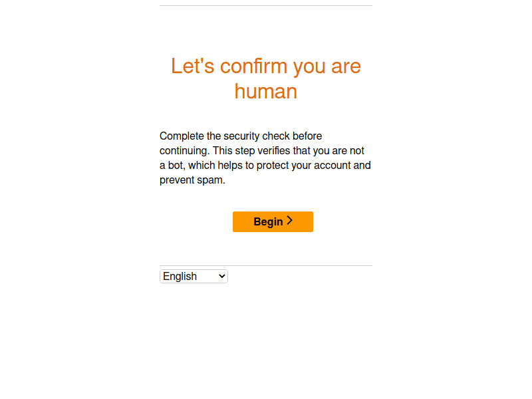
Task: Click the horizontal divider above the language selector
Action: 266,265
